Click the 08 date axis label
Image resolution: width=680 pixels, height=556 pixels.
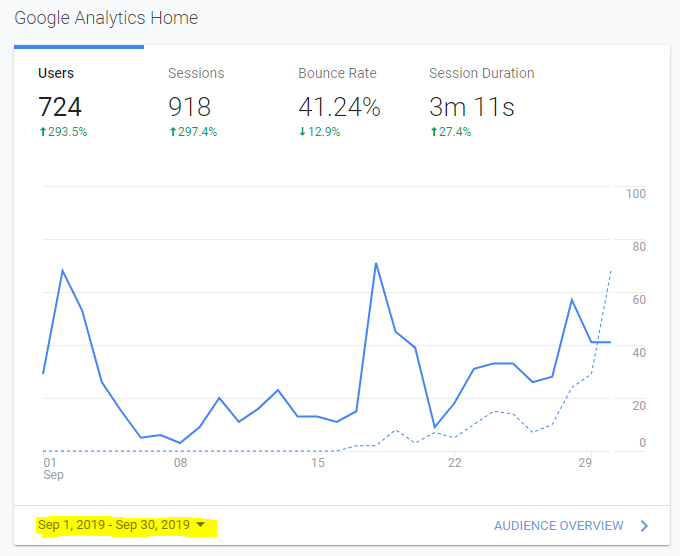[180, 463]
